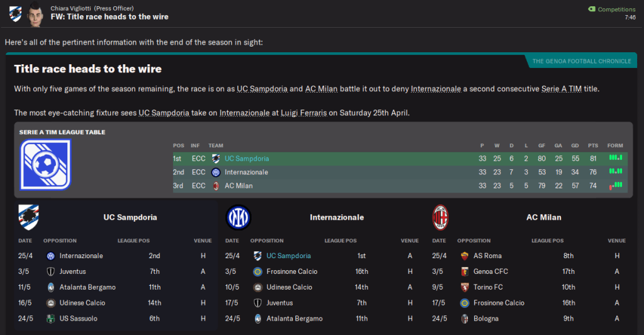644x335 pixels.
Task: Click the Sampdoria crest in the message header
Action: tap(14, 13)
